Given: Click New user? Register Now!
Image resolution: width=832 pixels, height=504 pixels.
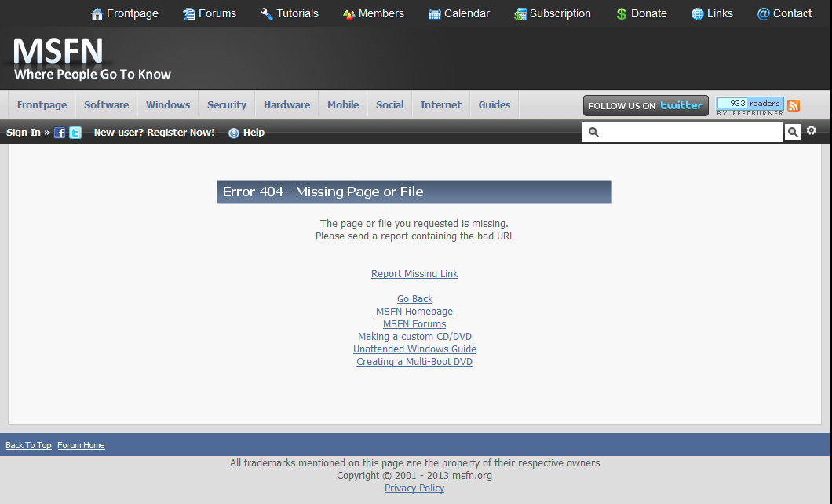Looking at the screenshot, I should 155,132.
